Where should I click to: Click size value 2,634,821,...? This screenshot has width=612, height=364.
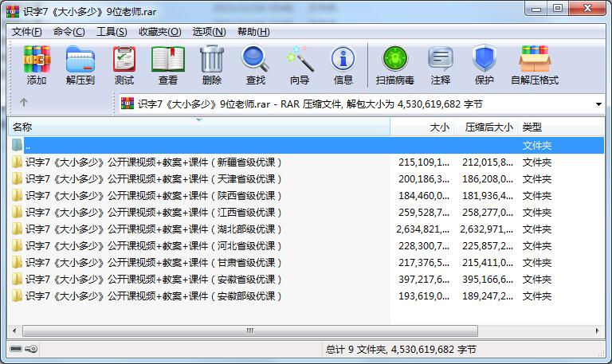coord(422,229)
